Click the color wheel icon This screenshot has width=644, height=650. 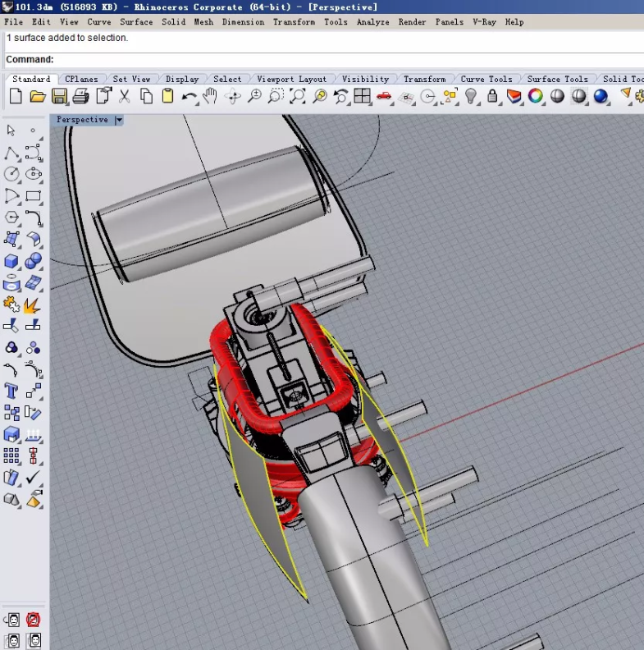point(536,97)
